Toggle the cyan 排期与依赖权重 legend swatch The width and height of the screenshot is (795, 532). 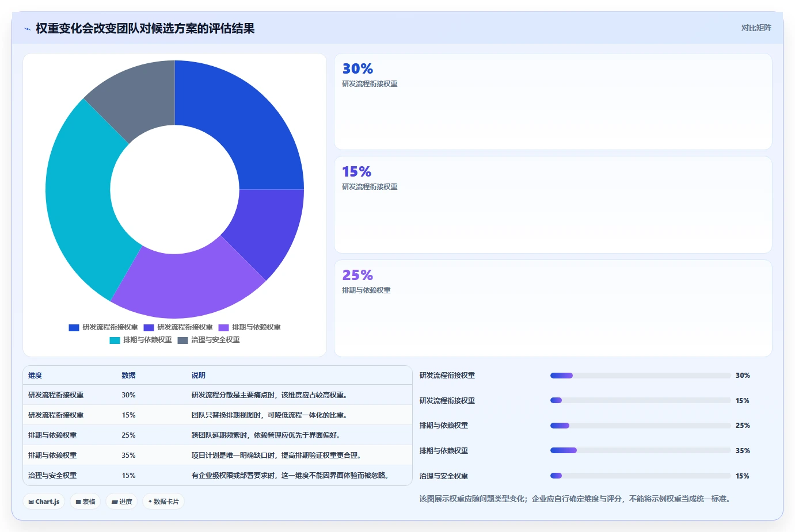(115, 340)
